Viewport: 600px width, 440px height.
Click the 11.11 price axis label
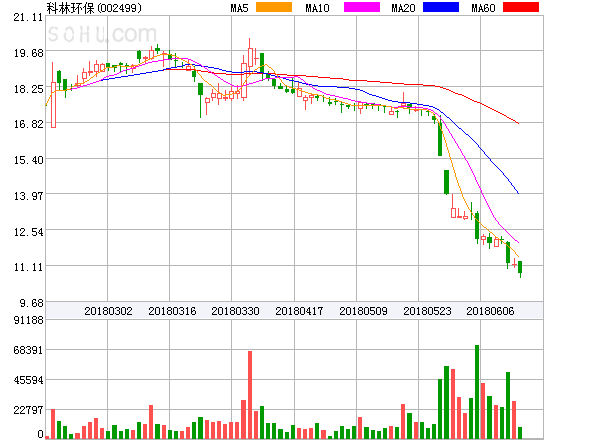28,267
